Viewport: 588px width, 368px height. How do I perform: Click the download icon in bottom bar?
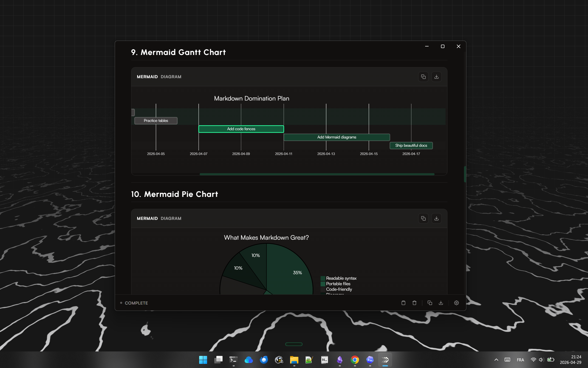tap(441, 303)
